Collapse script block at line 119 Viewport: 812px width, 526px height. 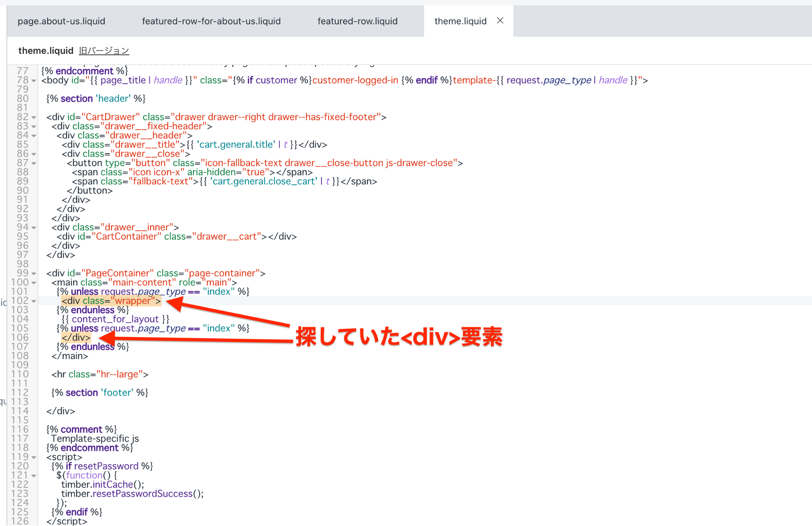click(34, 457)
